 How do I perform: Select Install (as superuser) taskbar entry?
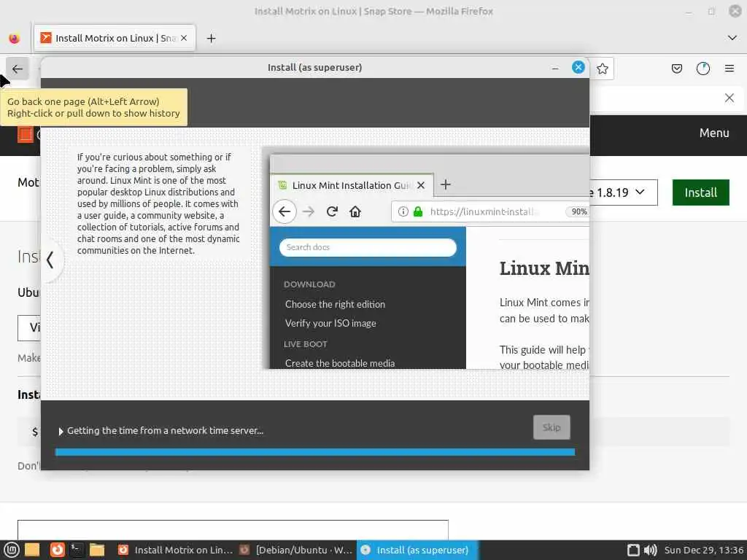(x=417, y=550)
